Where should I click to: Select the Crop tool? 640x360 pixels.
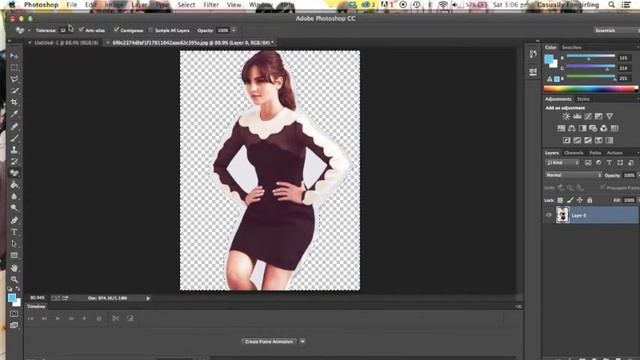pyautogui.click(x=14, y=102)
